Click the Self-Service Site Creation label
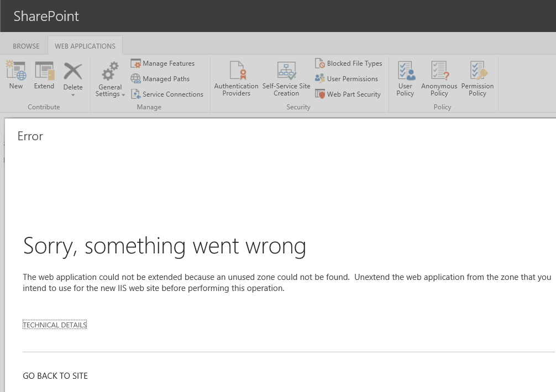Screen dimensions: 556x392 click(286, 89)
